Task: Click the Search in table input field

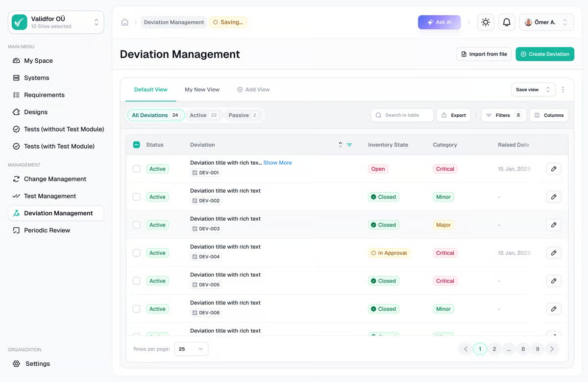Action: pos(402,115)
